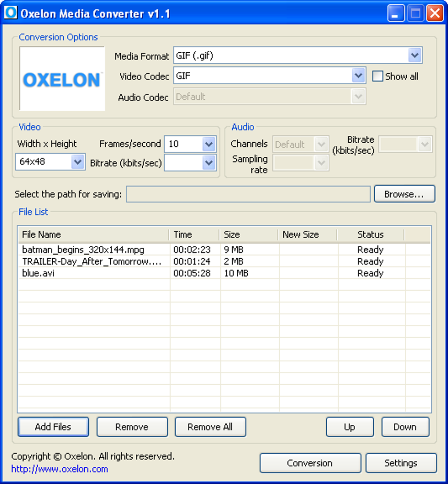Select blue.avi in the file list

click(38, 274)
